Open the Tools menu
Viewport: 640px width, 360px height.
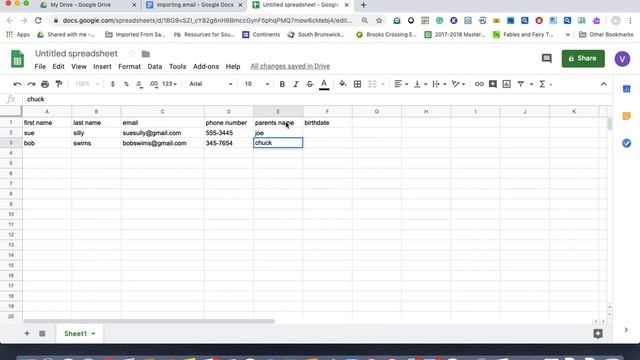[178, 67]
